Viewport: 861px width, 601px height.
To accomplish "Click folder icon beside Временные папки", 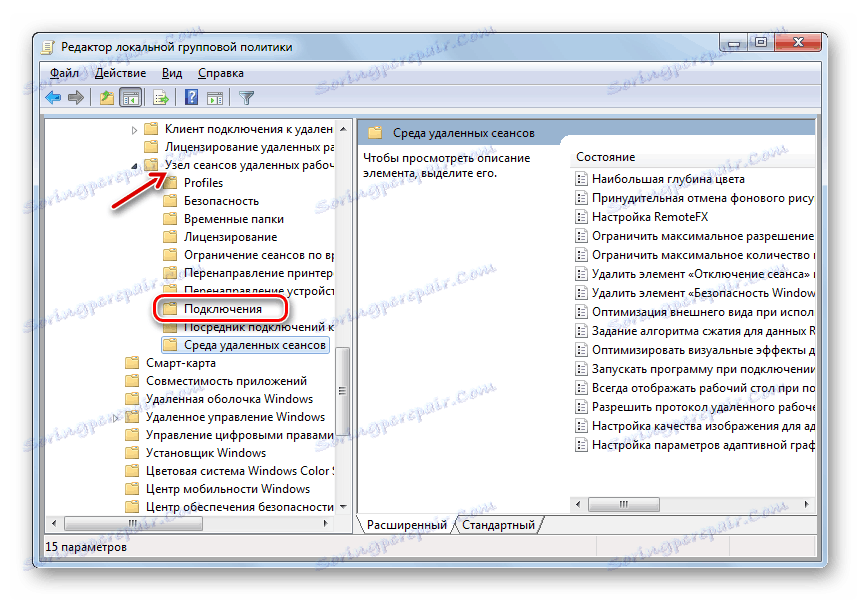I will [x=170, y=219].
